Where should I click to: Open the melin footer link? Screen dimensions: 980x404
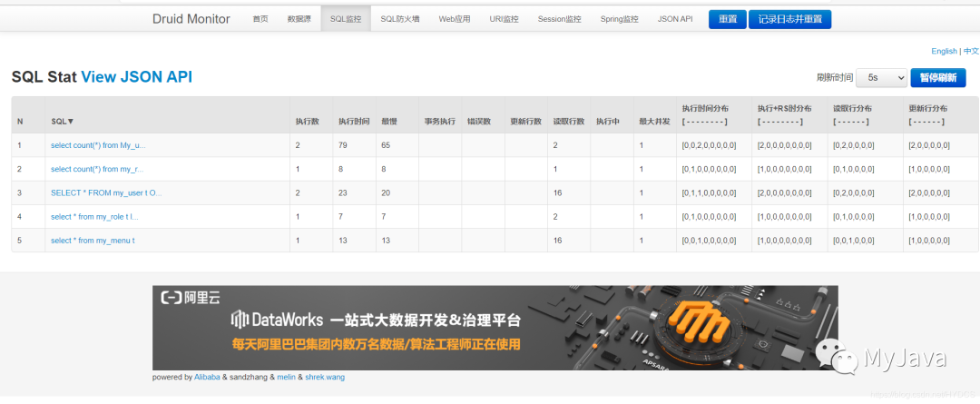286,377
